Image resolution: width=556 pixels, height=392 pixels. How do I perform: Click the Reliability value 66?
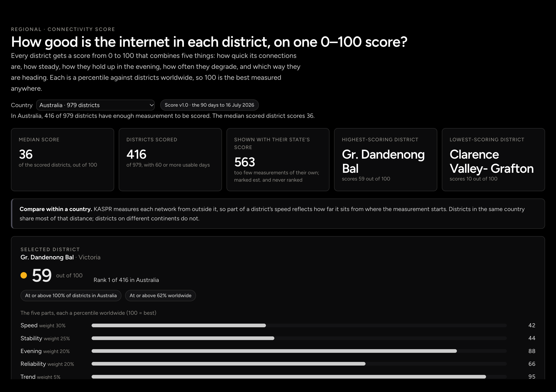(532, 364)
